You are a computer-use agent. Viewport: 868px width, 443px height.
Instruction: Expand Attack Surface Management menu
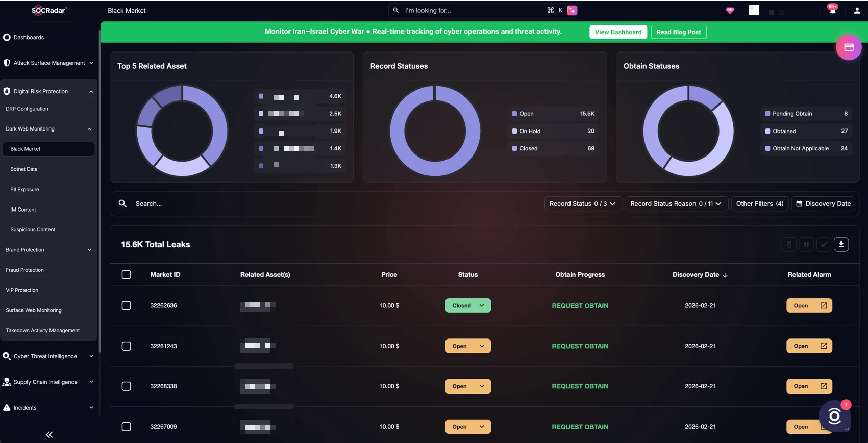(48, 63)
